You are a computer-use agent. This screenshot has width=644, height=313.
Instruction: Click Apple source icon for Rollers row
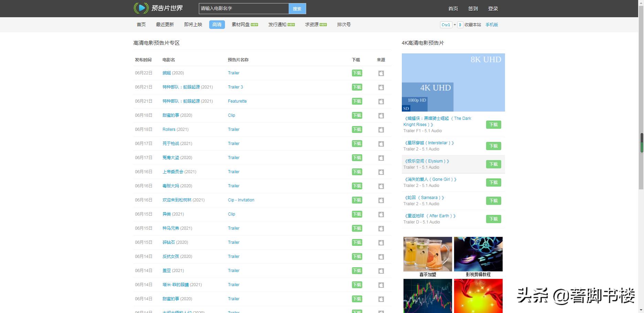pyautogui.click(x=381, y=130)
